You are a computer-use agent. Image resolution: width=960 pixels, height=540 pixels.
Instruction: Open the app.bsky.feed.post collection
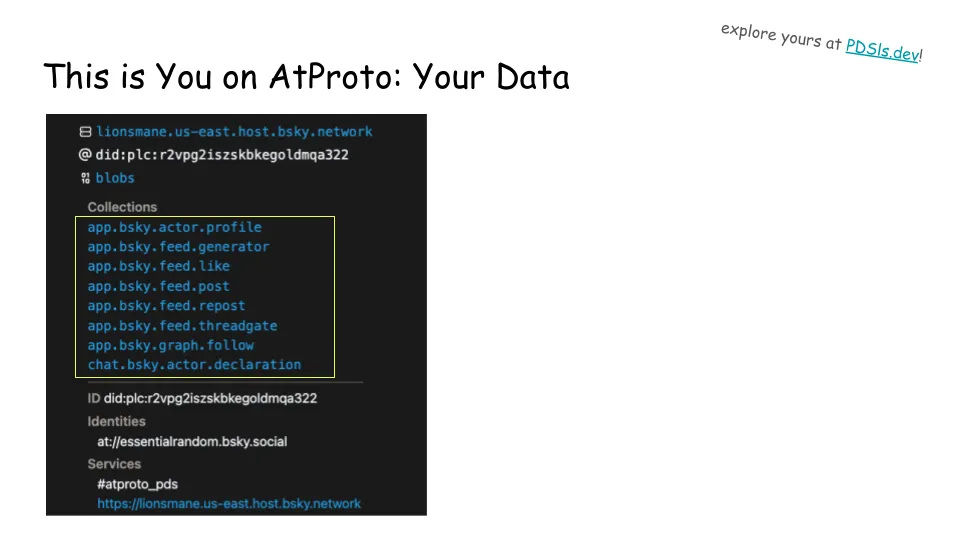pyautogui.click(x=158, y=286)
